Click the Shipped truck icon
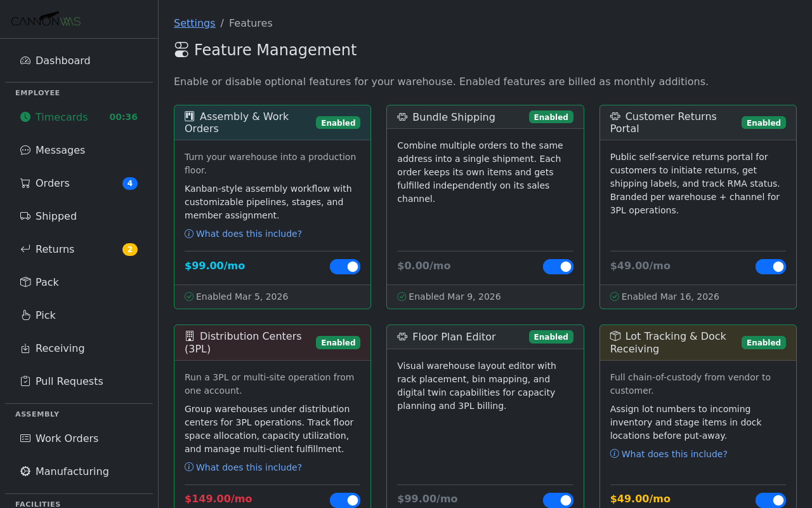Image resolution: width=812 pixels, height=508 pixels. pos(25,217)
